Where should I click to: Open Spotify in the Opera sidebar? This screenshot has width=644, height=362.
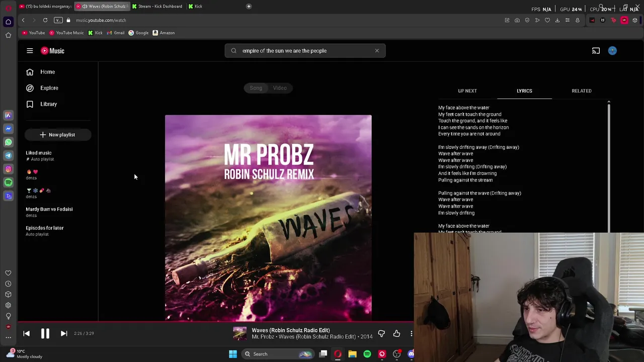pos(8,183)
